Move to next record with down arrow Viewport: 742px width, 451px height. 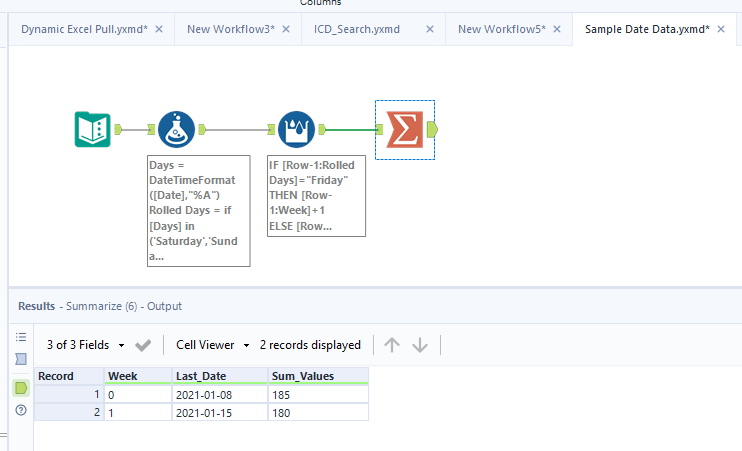click(420, 345)
